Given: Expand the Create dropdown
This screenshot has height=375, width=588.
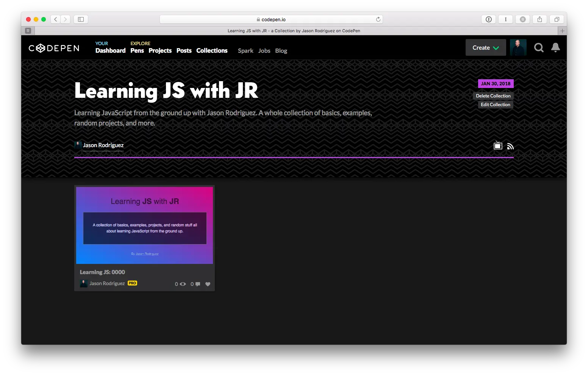Looking at the screenshot, I should click(486, 47).
